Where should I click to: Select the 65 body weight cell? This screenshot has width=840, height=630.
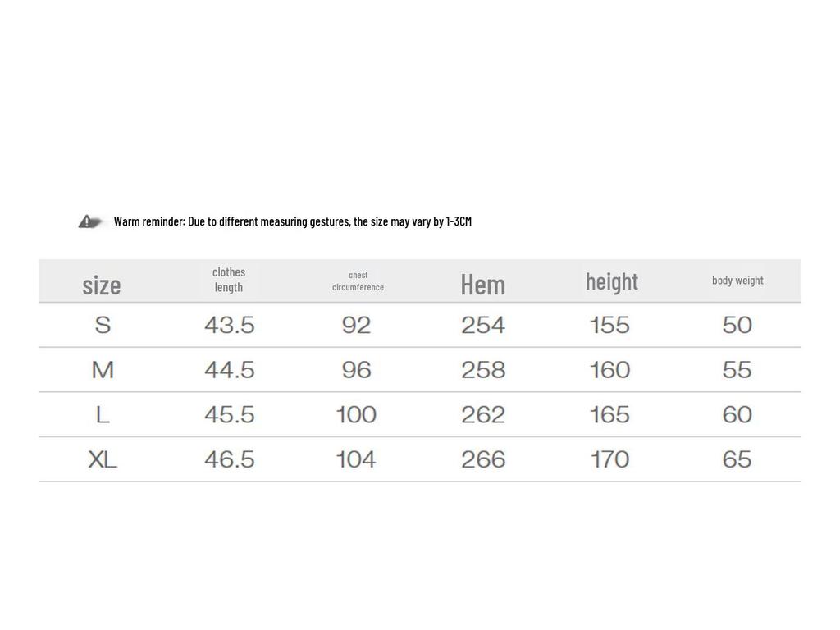pos(737,459)
